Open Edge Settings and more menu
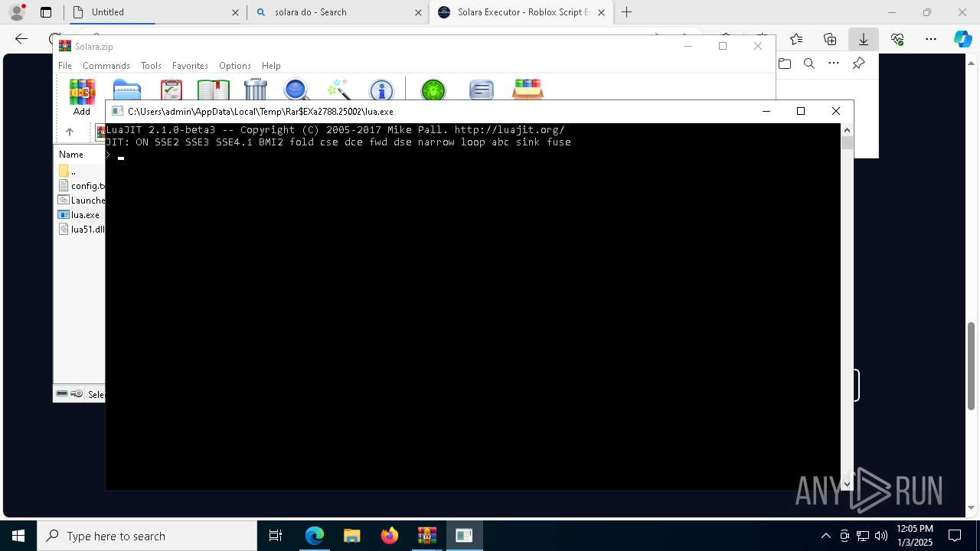Viewport: 980px width, 551px height. (931, 39)
